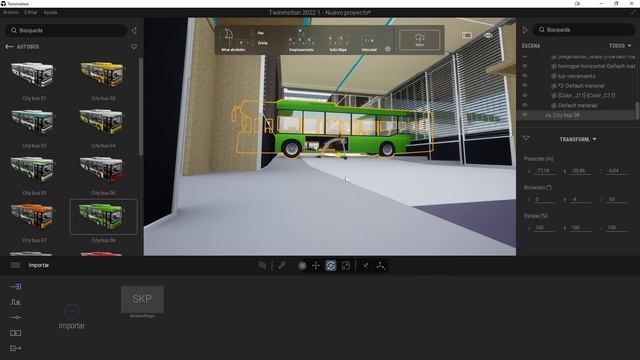Click the Importar label in bottom bar
Image resolution: width=640 pixels, height=360 pixels.
pos(39,265)
